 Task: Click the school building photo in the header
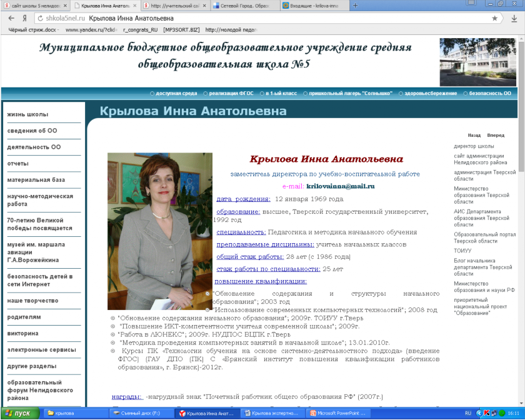(x=478, y=62)
